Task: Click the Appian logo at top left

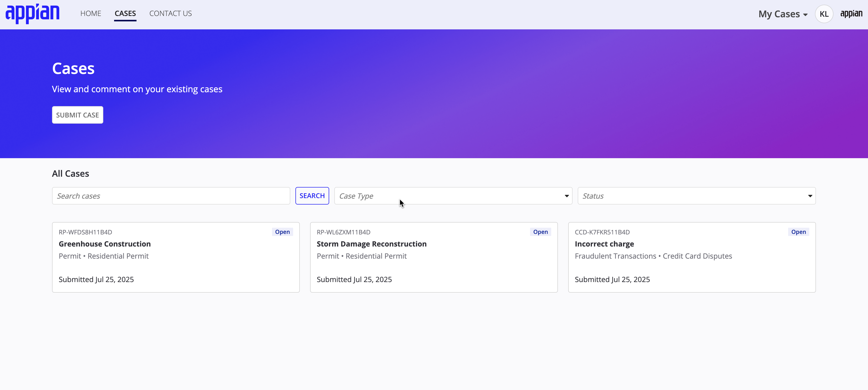Action: (x=32, y=14)
